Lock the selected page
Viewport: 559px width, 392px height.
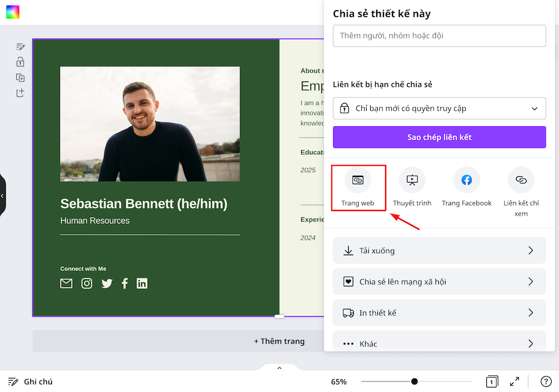pos(20,62)
